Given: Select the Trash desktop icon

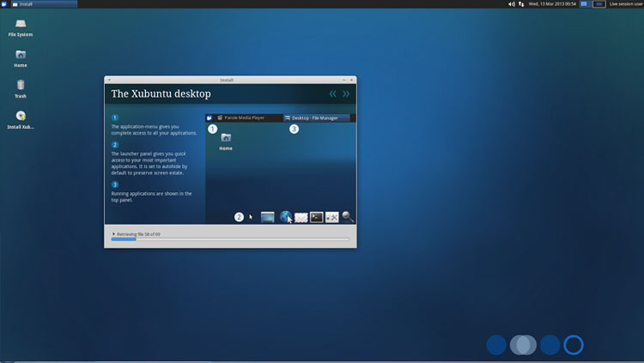Looking at the screenshot, I should [21, 89].
